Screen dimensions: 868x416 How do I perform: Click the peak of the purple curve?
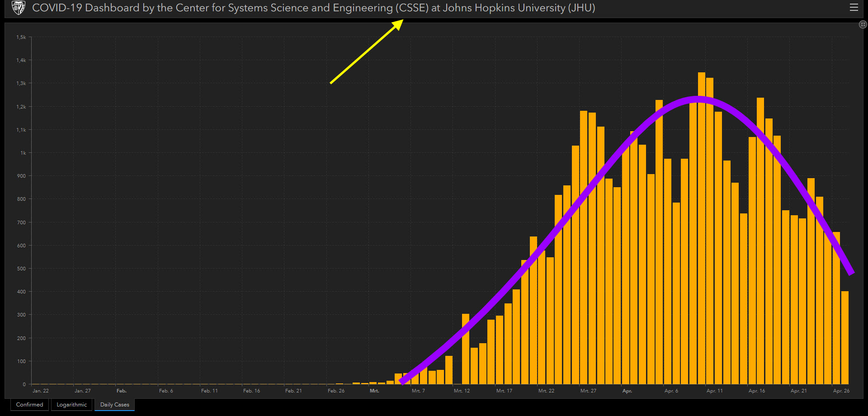click(x=697, y=99)
